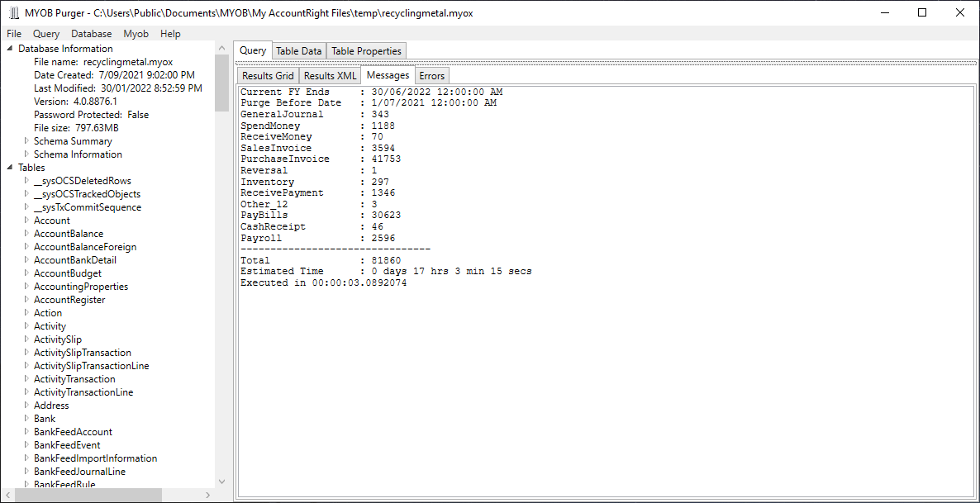Click the Date Created entry
The width and height of the screenshot is (980, 503).
[114, 75]
